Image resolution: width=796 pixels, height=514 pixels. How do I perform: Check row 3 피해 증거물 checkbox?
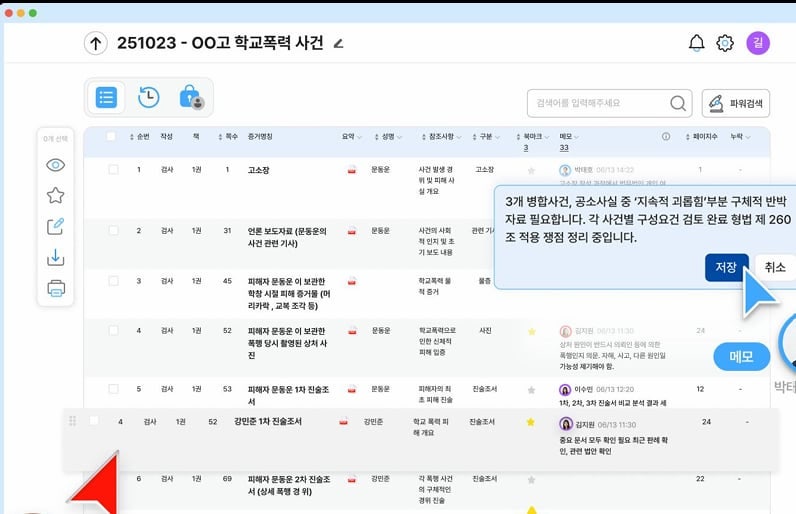click(x=114, y=281)
